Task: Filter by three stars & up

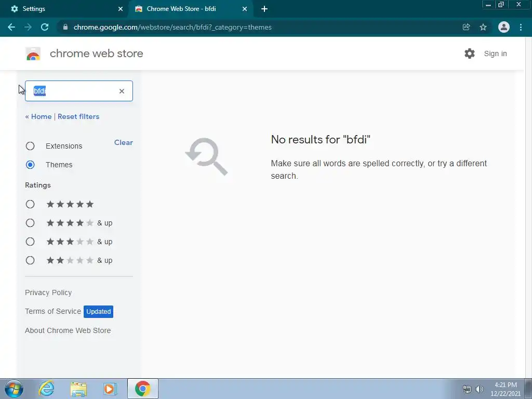Action: click(30, 242)
